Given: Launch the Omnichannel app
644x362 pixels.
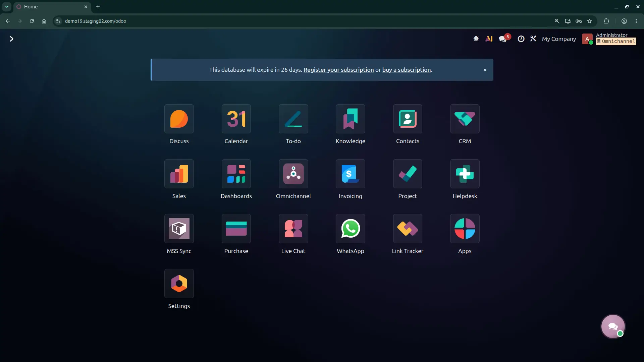Looking at the screenshot, I should 293,174.
